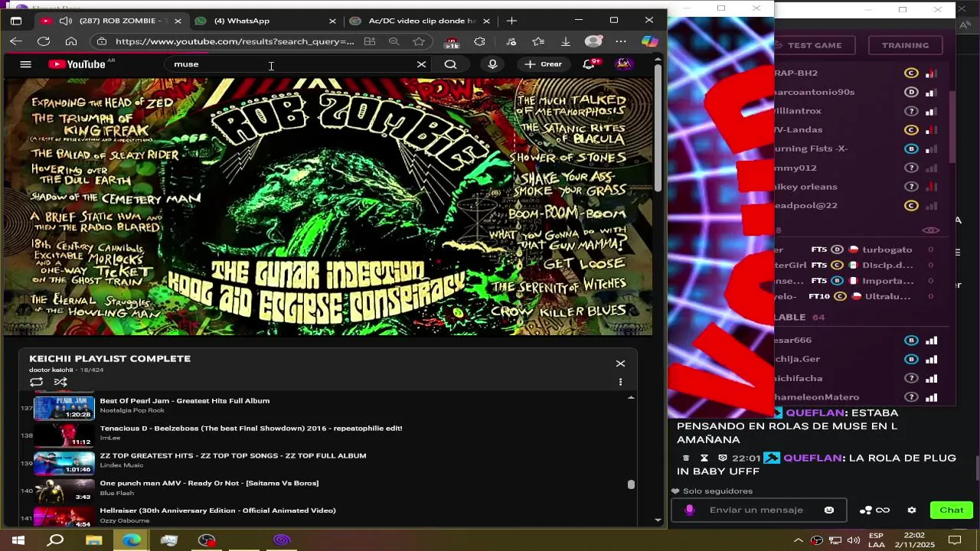
Task: Click the green Chat button
Action: [952, 510]
